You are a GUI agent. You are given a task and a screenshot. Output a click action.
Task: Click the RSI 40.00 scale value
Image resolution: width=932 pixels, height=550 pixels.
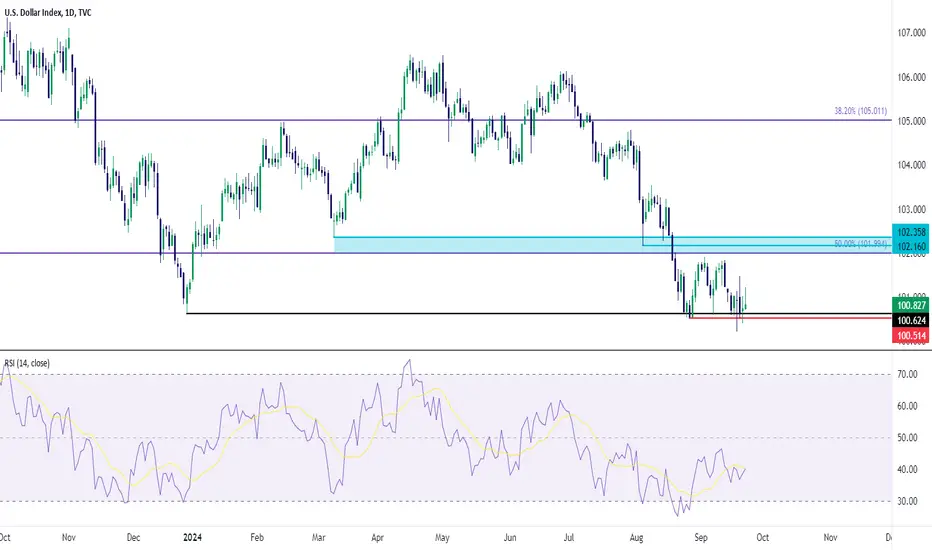tap(907, 470)
